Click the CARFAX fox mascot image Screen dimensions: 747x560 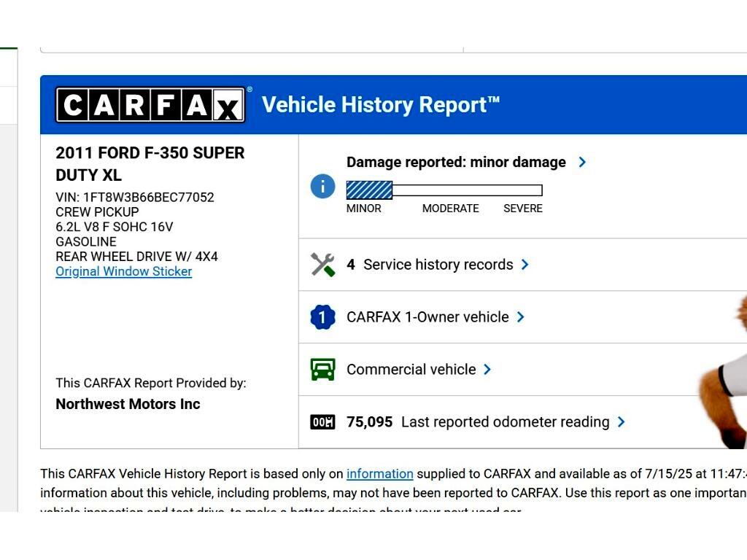click(x=721, y=371)
